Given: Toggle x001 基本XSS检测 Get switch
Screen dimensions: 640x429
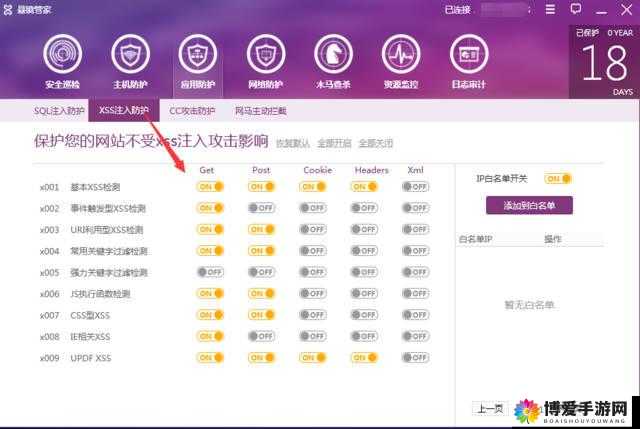Looking at the screenshot, I should pyautogui.click(x=210, y=187).
